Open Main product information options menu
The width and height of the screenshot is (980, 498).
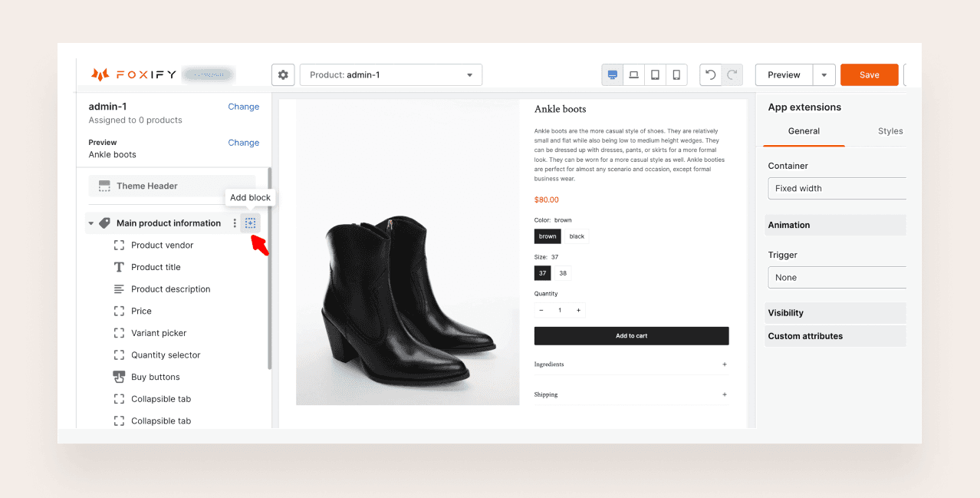(x=235, y=223)
